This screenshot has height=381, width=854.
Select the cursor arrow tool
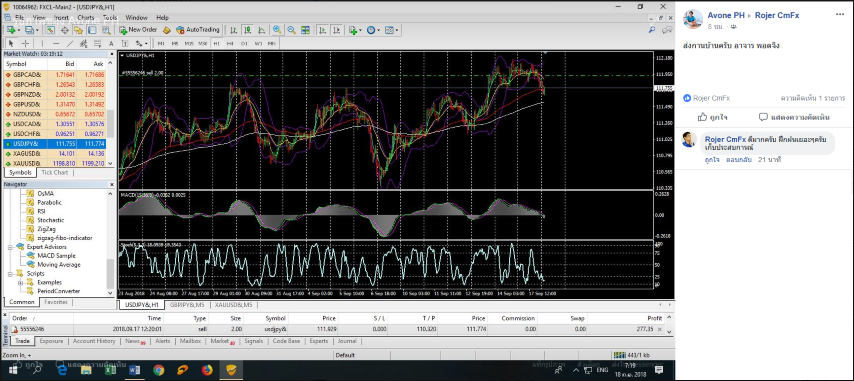click(x=11, y=44)
